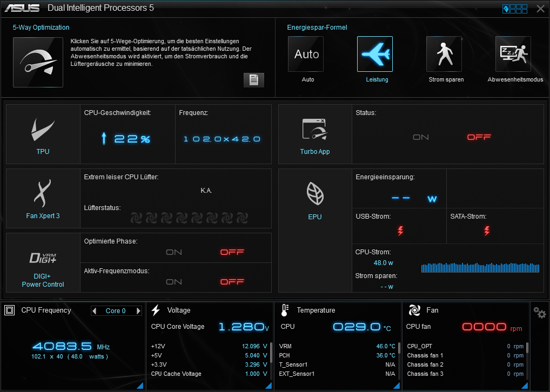The image size is (550, 392).
Task: Open the EPU leaf panel
Action: pyautogui.click(x=315, y=231)
